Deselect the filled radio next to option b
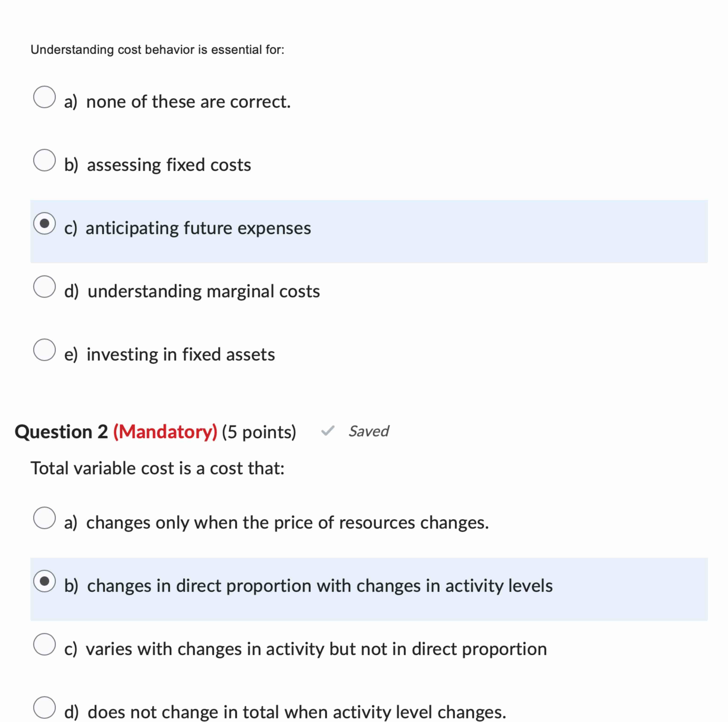 point(44,582)
